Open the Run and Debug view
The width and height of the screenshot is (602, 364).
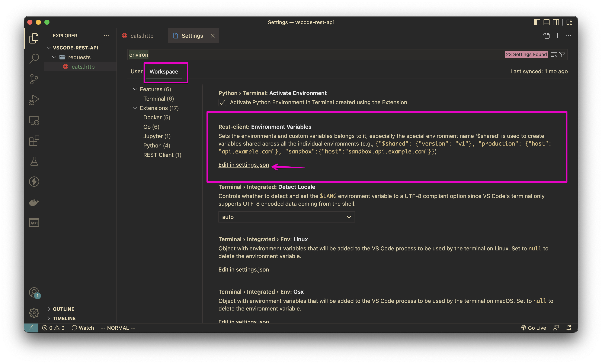[34, 100]
